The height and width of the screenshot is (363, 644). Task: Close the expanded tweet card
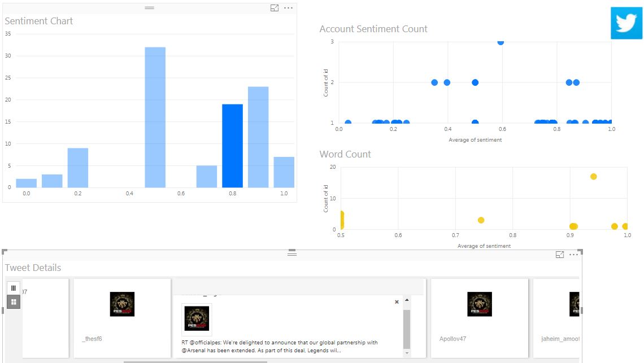coord(397,302)
